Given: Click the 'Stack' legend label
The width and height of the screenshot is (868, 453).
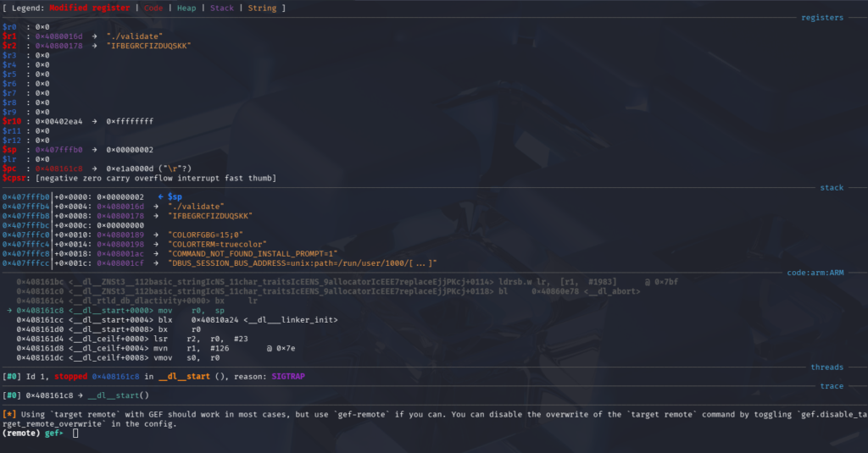Looking at the screenshot, I should pyautogui.click(x=222, y=8).
